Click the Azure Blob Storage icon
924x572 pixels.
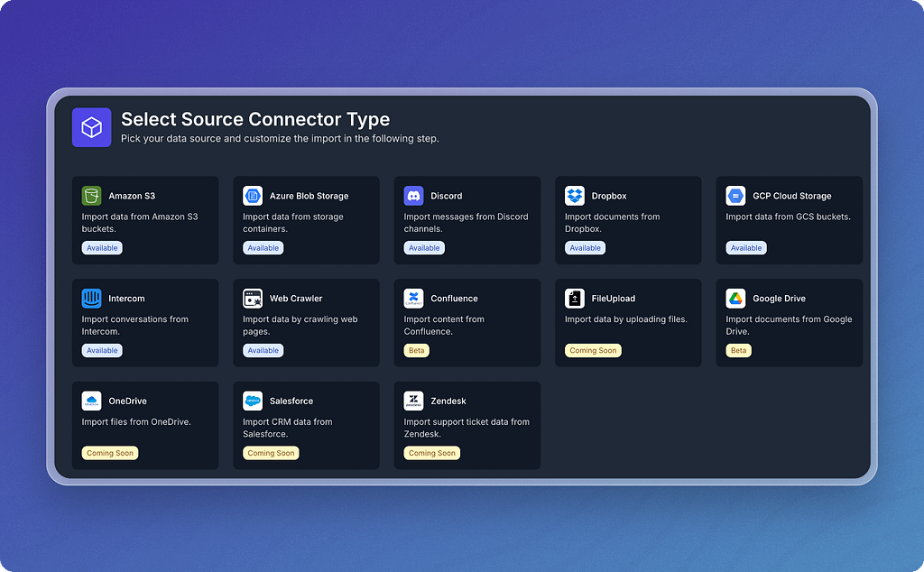click(x=253, y=196)
